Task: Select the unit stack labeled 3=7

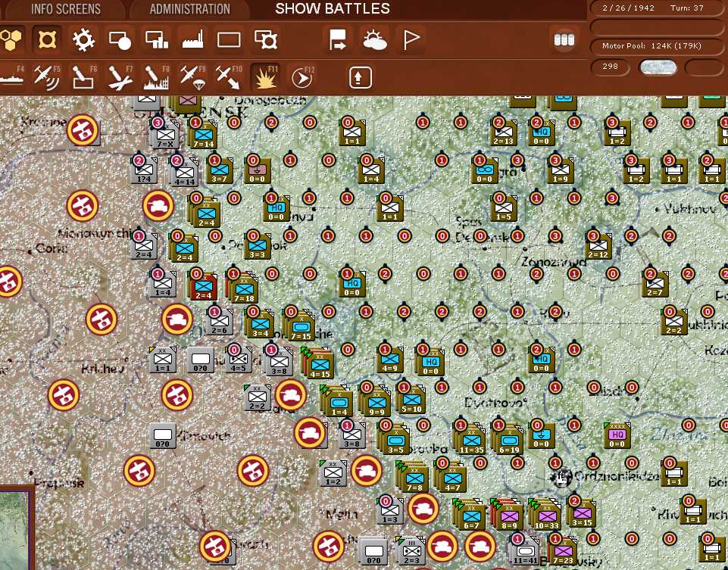Action: pos(220,170)
